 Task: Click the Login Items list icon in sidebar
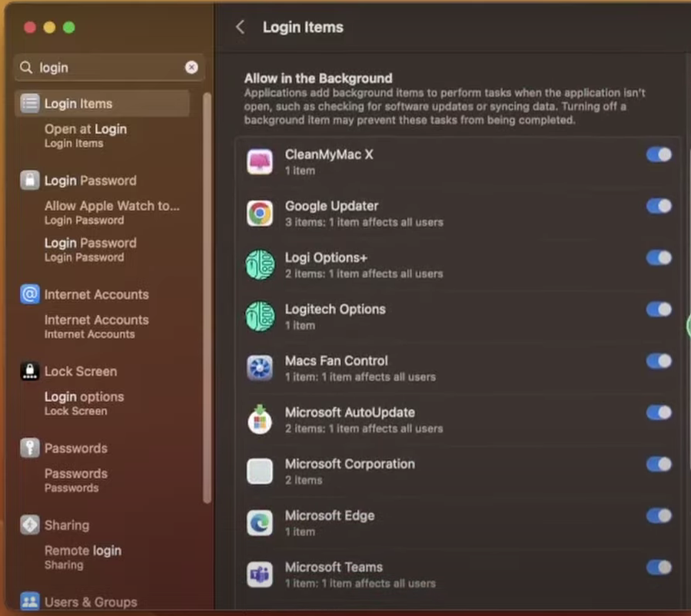click(x=30, y=104)
